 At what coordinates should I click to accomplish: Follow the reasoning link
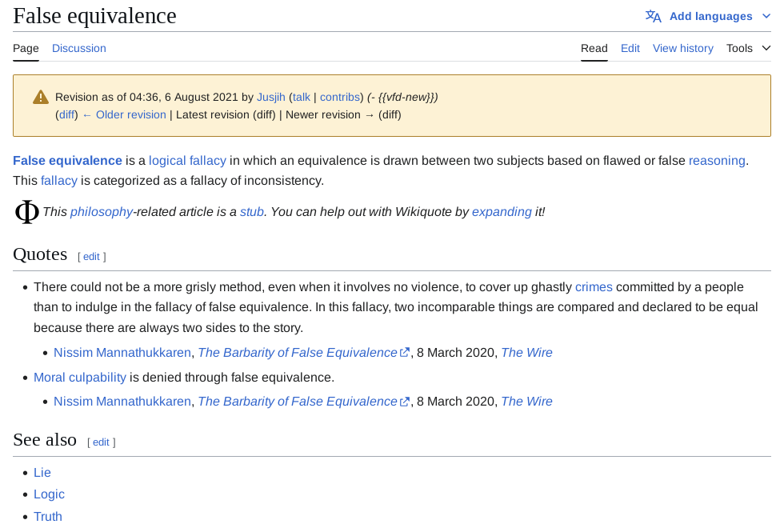[717, 161]
